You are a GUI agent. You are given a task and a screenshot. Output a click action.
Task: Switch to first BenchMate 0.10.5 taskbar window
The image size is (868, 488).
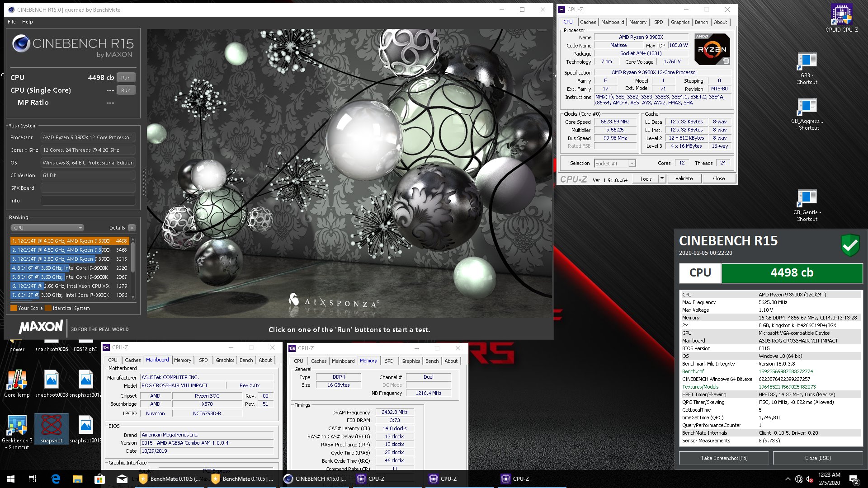(x=170, y=479)
